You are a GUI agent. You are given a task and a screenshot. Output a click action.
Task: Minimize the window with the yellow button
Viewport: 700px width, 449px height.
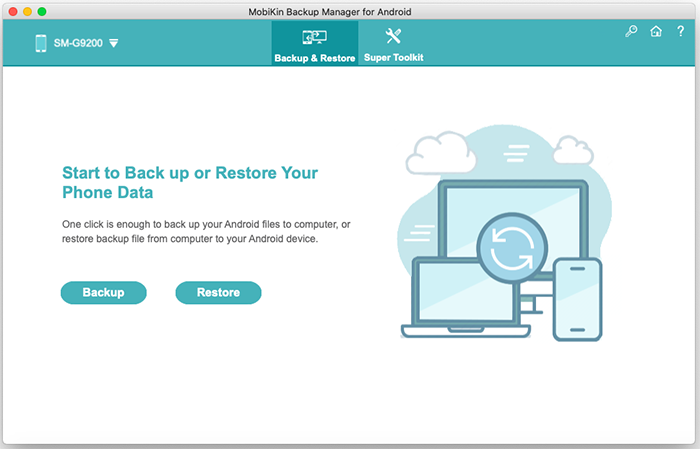27,12
